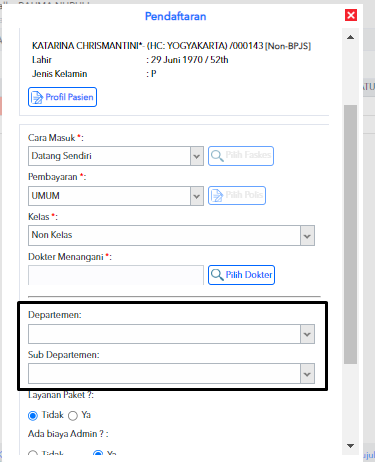This screenshot has height=462, width=375.
Task: Click the magnifier icon on Pilih Dokter
Action: click(217, 275)
